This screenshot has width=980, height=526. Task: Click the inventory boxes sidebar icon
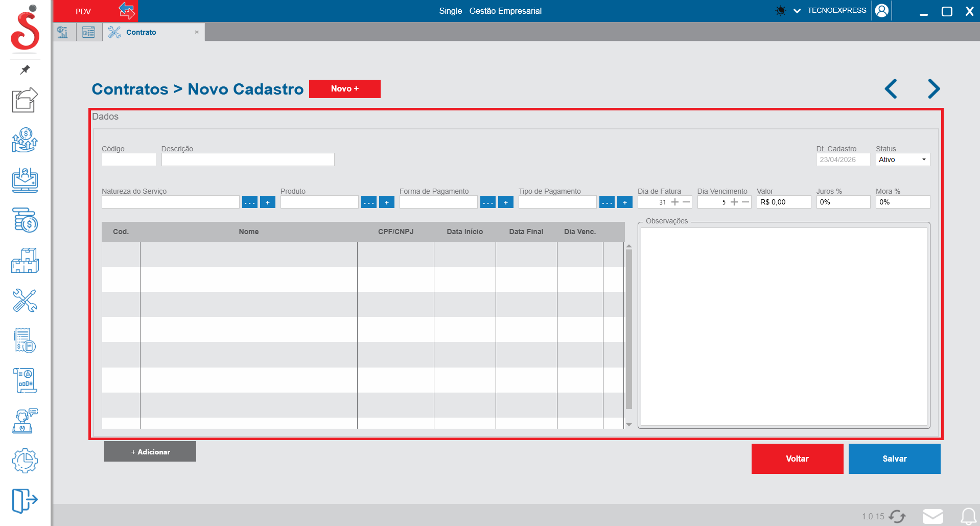coord(25,261)
